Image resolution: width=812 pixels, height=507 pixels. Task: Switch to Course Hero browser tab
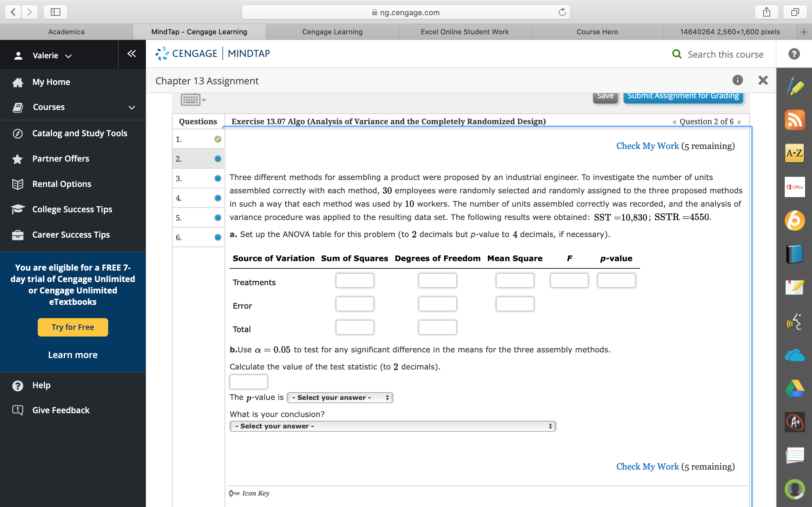click(x=597, y=32)
